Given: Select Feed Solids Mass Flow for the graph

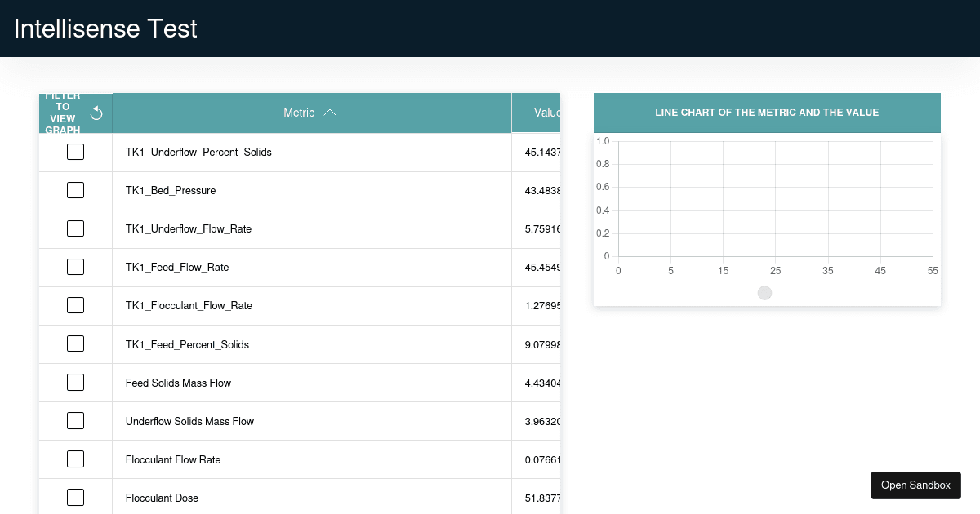Looking at the screenshot, I should (75, 382).
